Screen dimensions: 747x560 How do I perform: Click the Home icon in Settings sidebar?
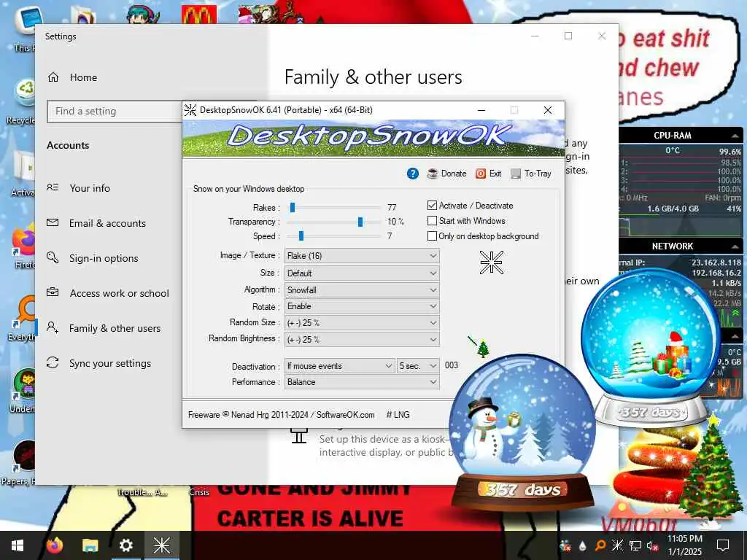pyautogui.click(x=53, y=77)
